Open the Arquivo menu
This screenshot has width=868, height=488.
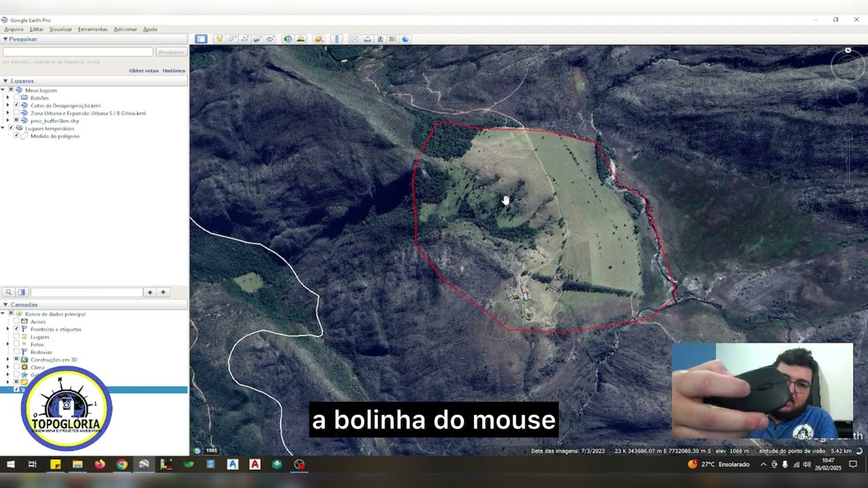[x=14, y=29]
